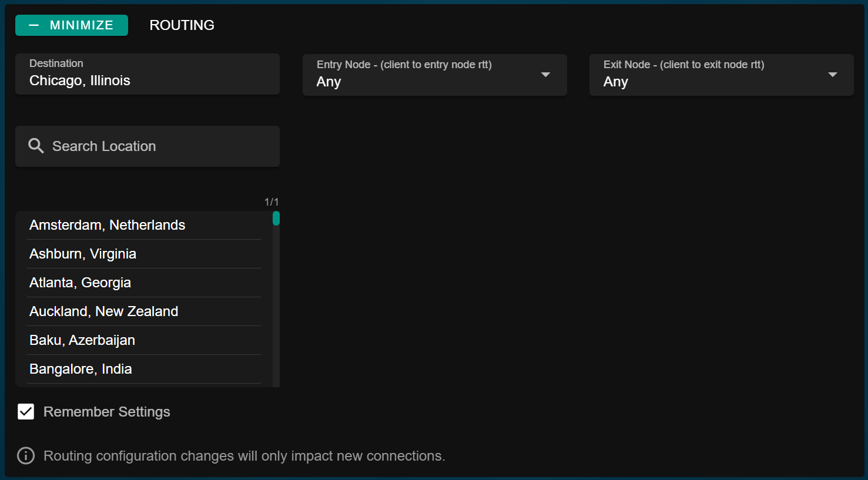Select Amsterdam, Netherlands from the location list
The image size is (868, 480).
107,225
